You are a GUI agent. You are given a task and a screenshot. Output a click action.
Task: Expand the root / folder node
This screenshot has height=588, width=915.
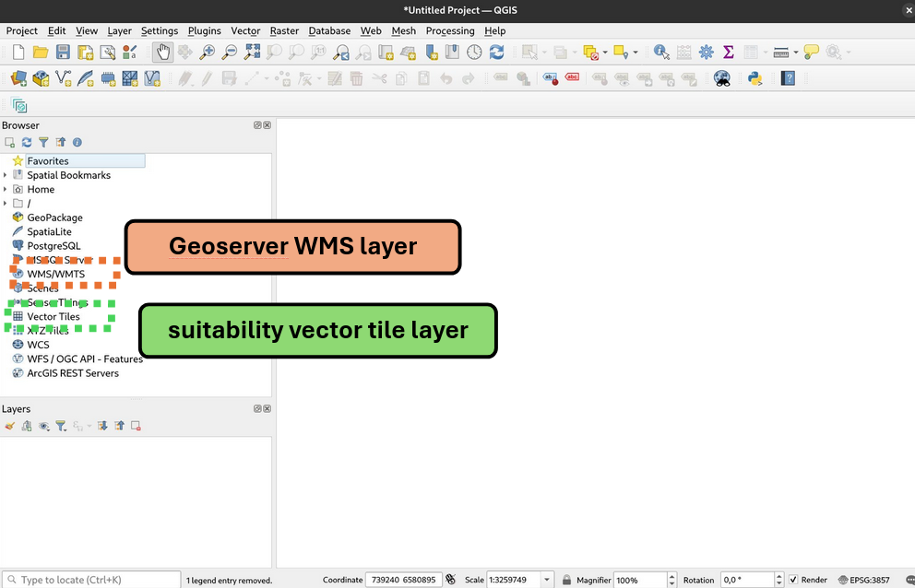[6, 203]
